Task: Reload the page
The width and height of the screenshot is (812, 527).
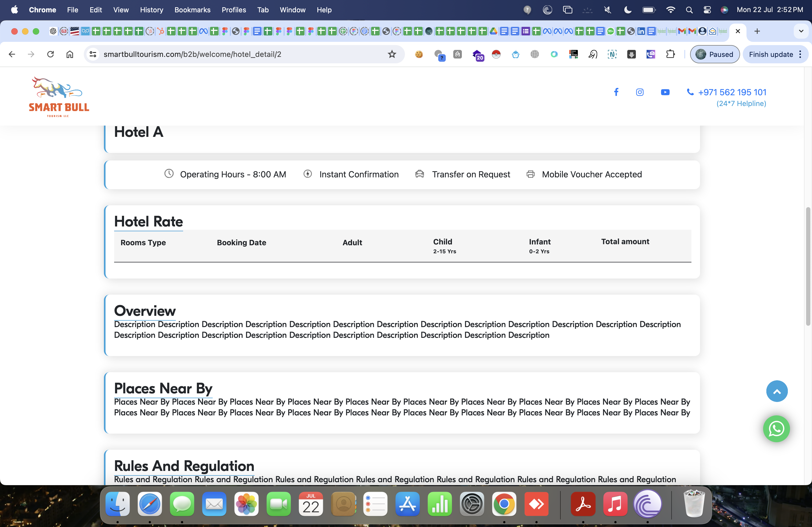Action: pyautogui.click(x=50, y=54)
